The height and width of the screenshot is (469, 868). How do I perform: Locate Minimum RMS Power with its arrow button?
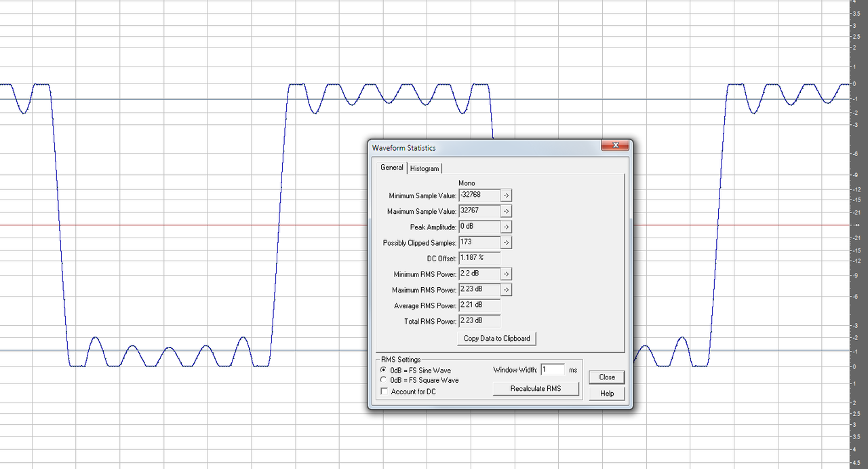point(506,274)
